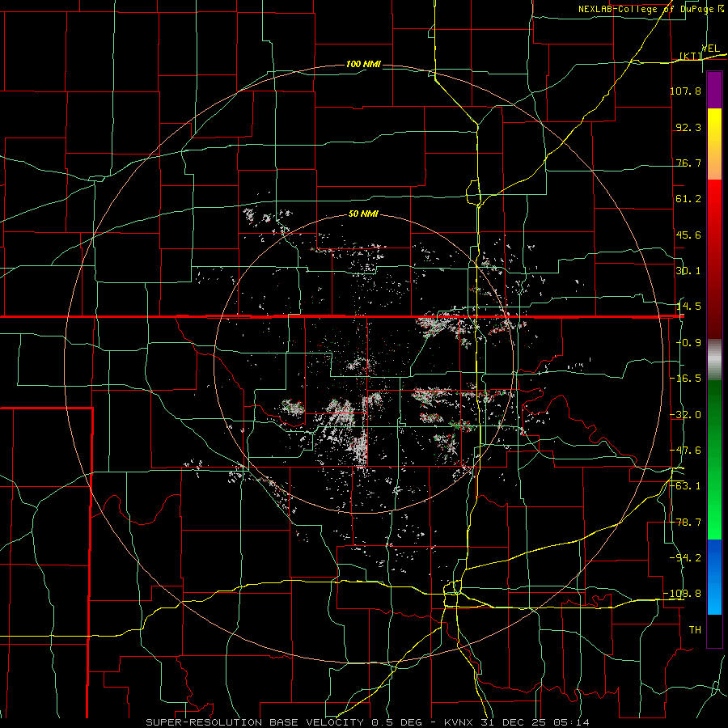
Task: Click the yellow-orange segment of the color bar
Action: click(x=714, y=145)
